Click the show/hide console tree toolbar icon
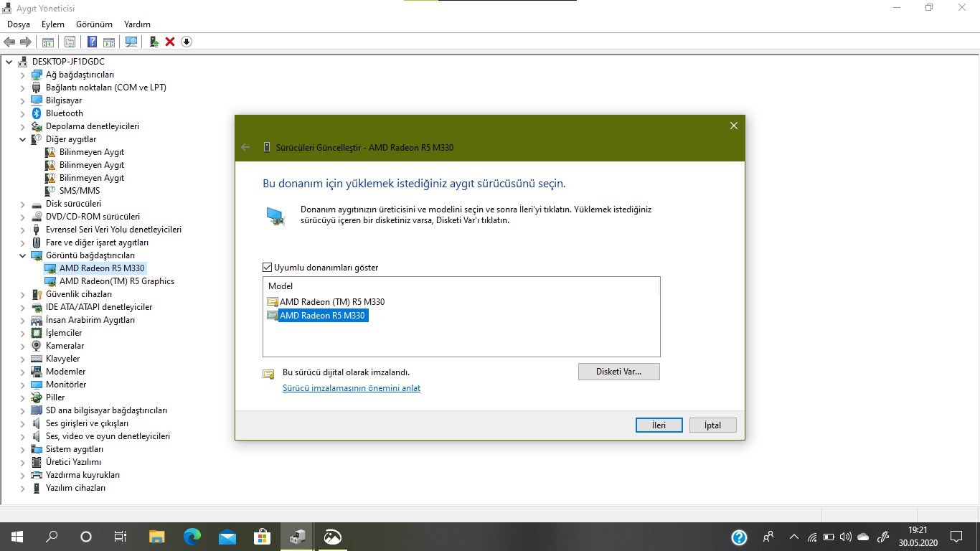980x551 pixels. tap(48, 42)
